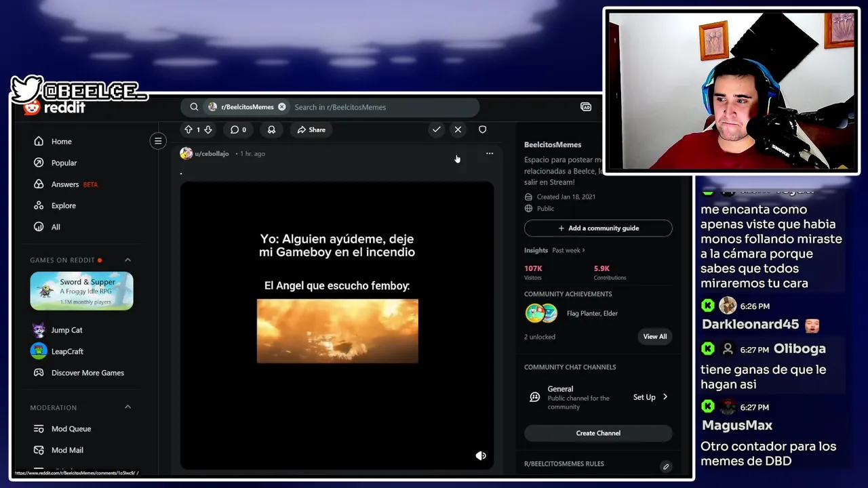
Task: Click the award icon on post
Action: pos(271,129)
